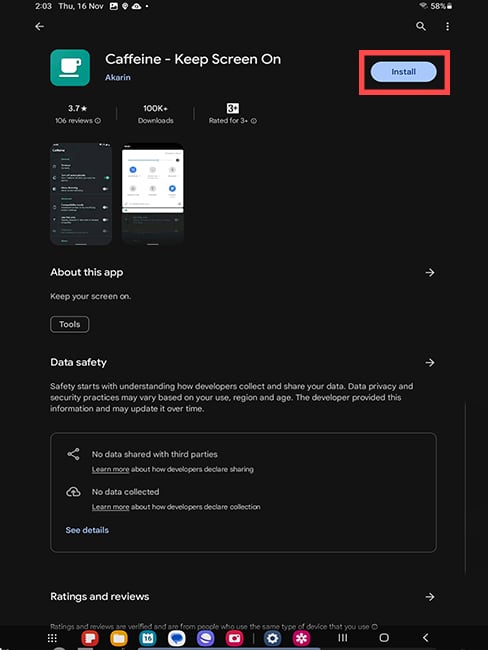Open the Camera app in taskbar
Viewport: 488px width, 650px height.
(234, 638)
